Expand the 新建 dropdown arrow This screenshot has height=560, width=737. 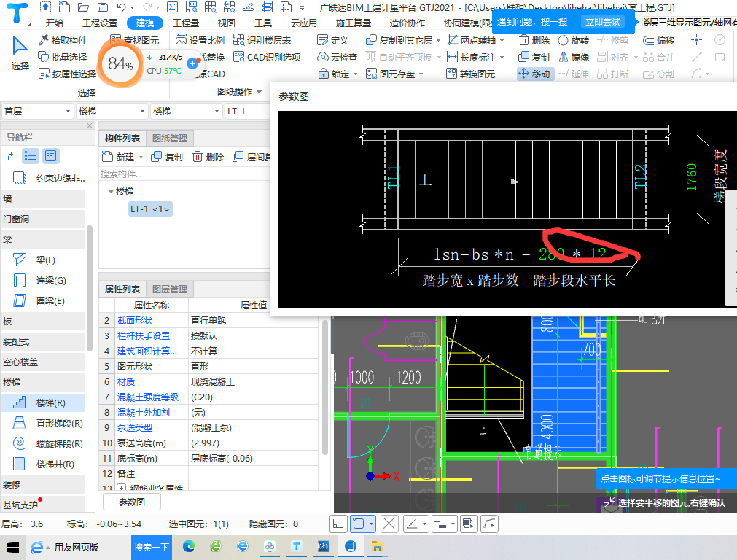click(141, 157)
